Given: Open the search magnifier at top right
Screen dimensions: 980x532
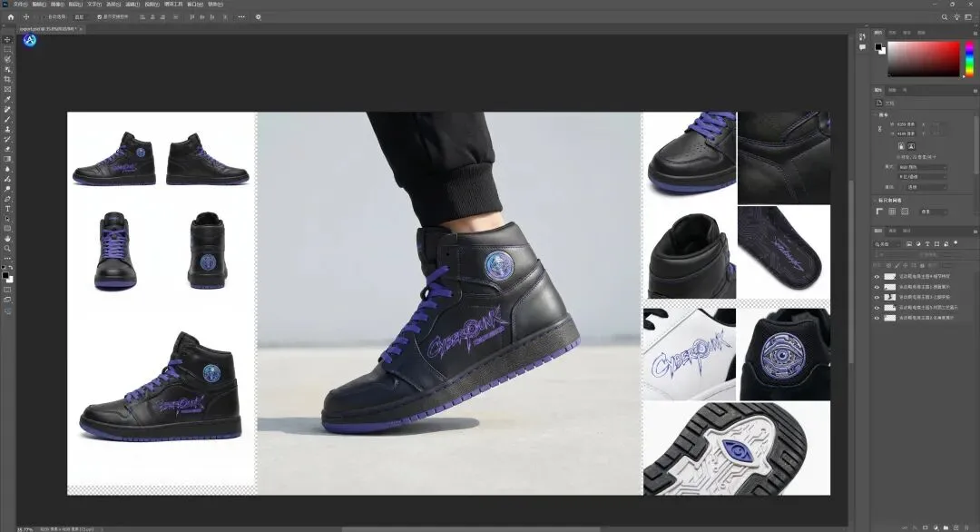Looking at the screenshot, I should [x=945, y=17].
